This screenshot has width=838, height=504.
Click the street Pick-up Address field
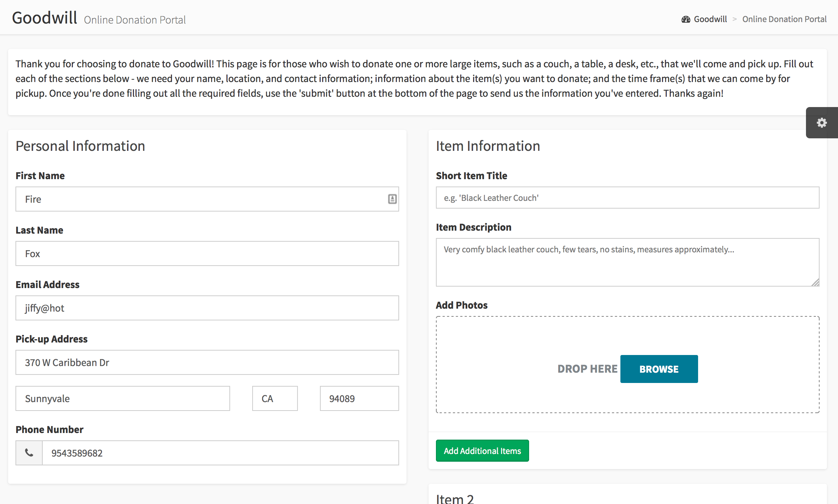click(207, 362)
